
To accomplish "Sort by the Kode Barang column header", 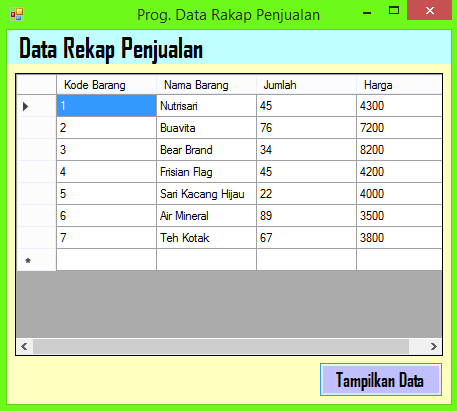I will click(106, 85).
